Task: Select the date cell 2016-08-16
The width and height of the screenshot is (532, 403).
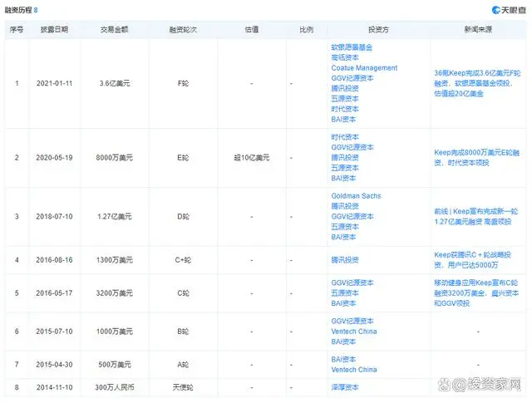Action: (54, 260)
